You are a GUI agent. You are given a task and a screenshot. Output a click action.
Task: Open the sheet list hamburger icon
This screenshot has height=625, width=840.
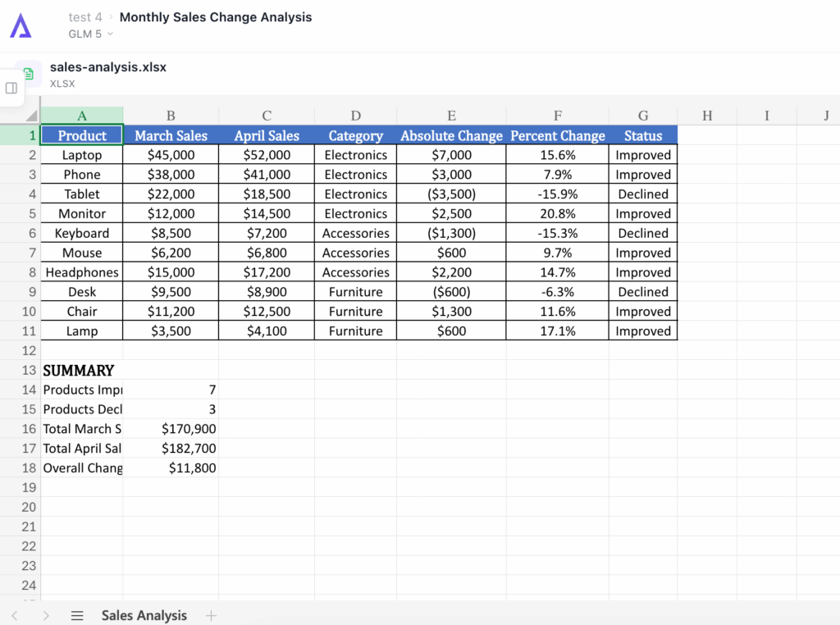77,615
